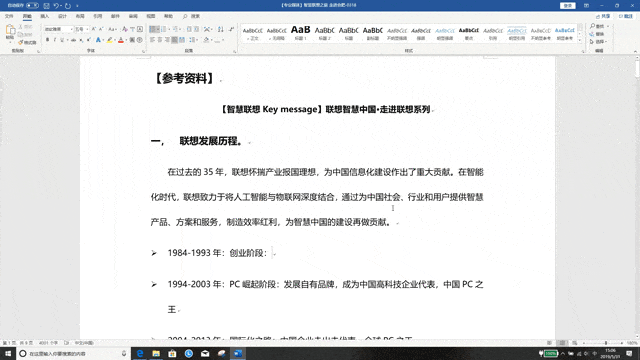The image size is (640, 360).
Task: Expand the Styles gallery more arrow
Action: [x=580, y=40]
